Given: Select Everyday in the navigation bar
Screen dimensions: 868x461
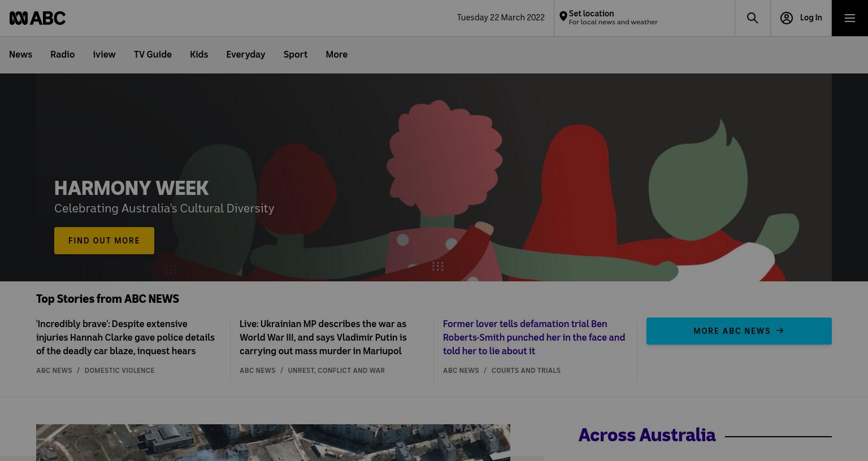Looking at the screenshot, I should click(245, 55).
